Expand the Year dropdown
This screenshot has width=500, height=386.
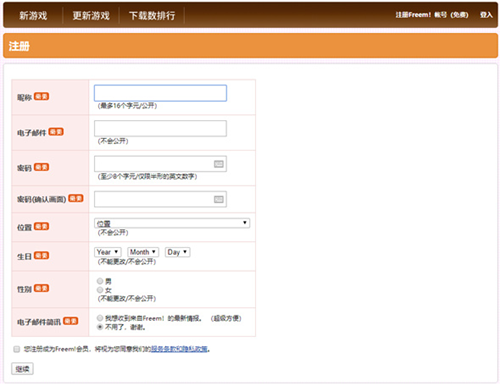(x=108, y=252)
